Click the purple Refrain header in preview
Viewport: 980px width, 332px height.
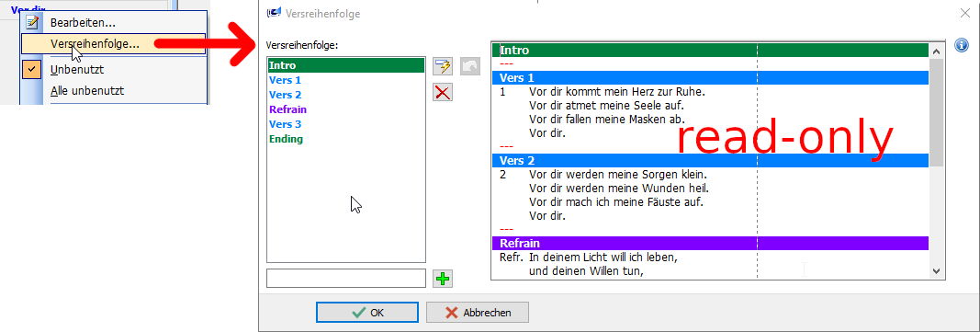pyautogui.click(x=710, y=243)
